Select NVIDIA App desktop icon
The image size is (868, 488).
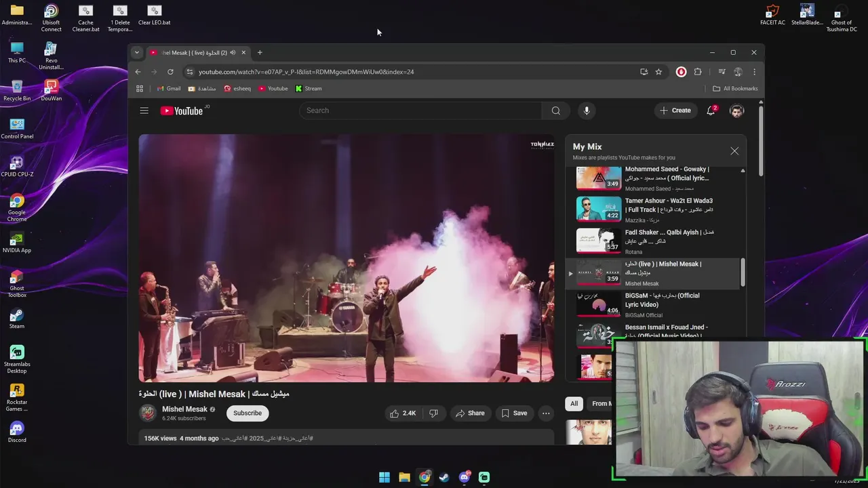[x=17, y=243]
